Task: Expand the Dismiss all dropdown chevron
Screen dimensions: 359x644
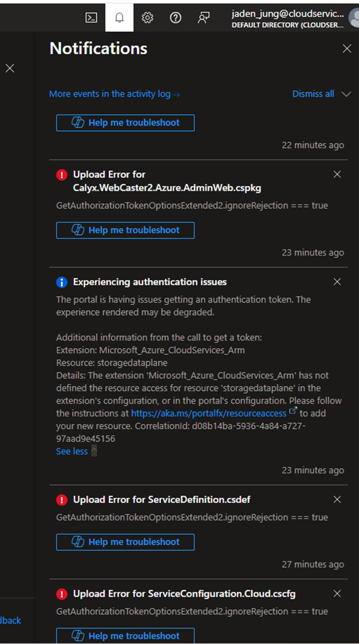Action: pyautogui.click(x=346, y=94)
